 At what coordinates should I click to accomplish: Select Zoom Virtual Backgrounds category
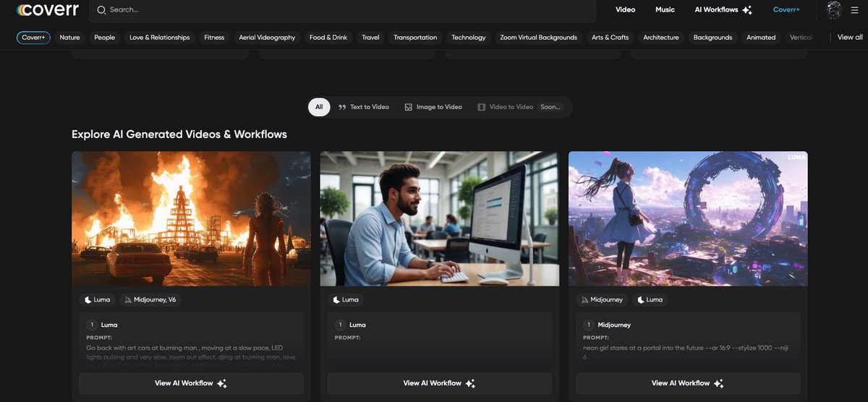point(539,38)
